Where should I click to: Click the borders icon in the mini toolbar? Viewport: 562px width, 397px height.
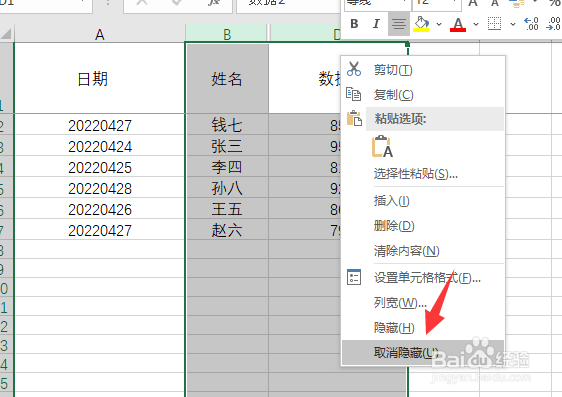click(494, 24)
